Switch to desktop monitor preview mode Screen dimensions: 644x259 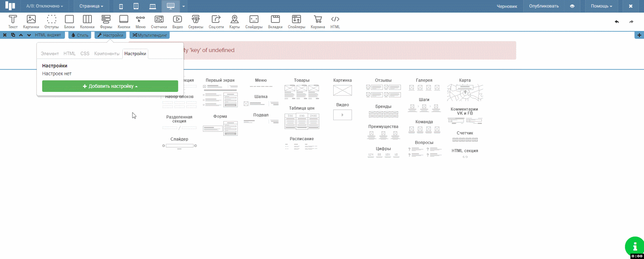point(171,6)
